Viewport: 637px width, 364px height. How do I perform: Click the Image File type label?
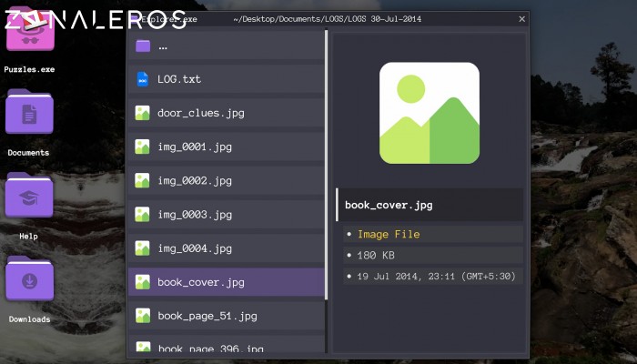click(389, 235)
